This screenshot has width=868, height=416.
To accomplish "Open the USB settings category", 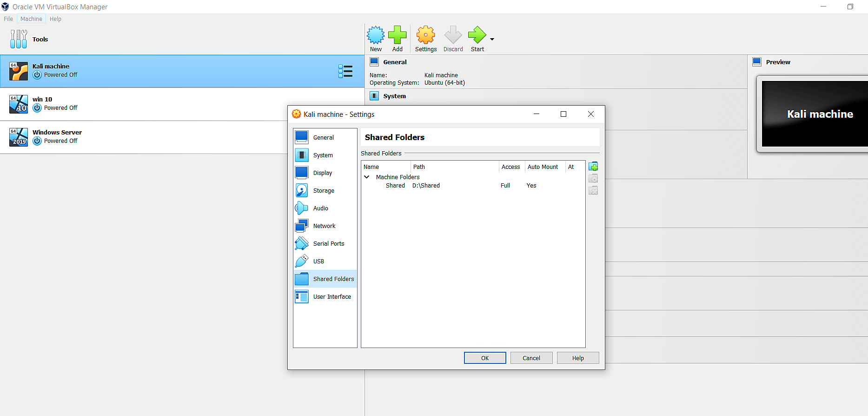I will pyautogui.click(x=325, y=261).
